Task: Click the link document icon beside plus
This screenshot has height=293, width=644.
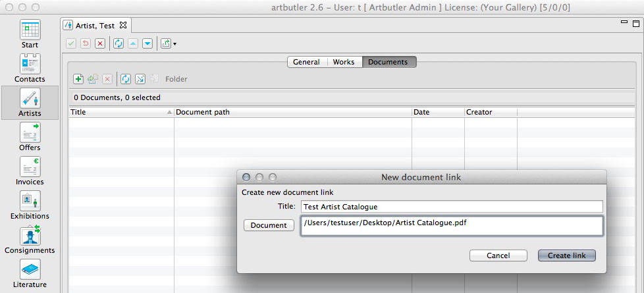Action: [93, 79]
